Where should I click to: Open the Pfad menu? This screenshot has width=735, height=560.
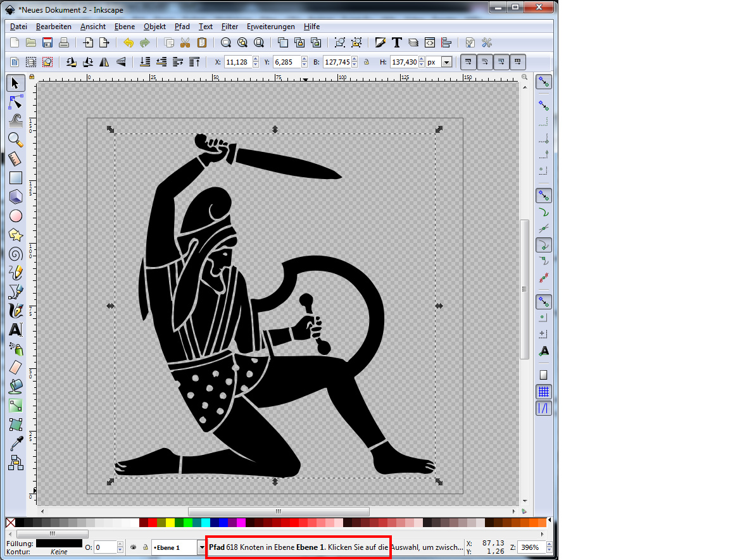(x=182, y=27)
